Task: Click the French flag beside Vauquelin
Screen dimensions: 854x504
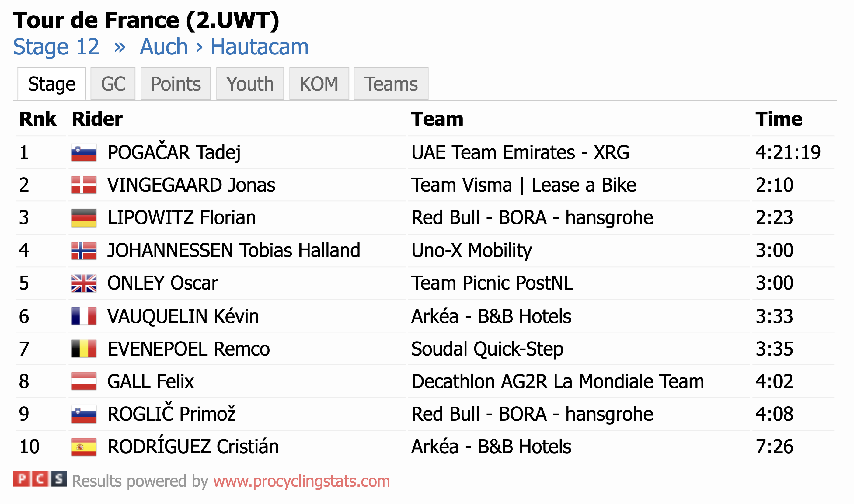Action: (x=84, y=316)
